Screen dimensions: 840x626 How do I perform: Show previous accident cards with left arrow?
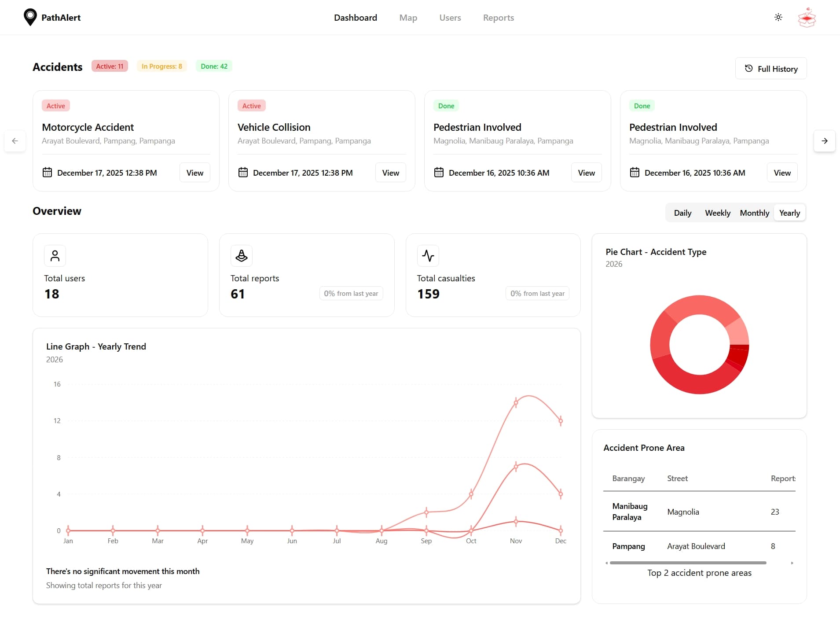coord(15,141)
